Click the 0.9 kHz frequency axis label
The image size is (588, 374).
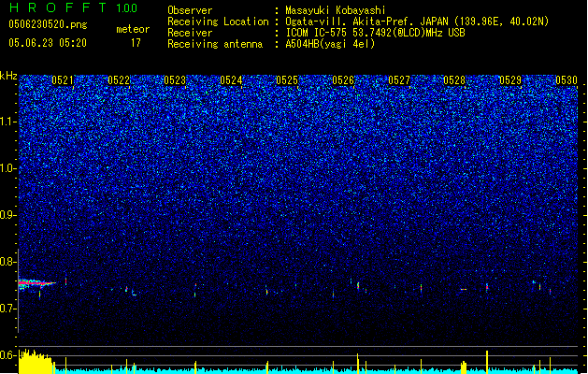7,215
